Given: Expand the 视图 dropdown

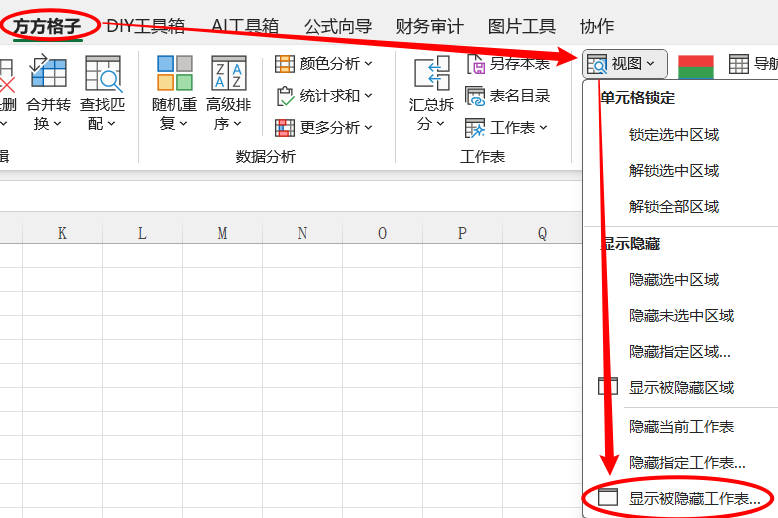Looking at the screenshot, I should coord(625,64).
